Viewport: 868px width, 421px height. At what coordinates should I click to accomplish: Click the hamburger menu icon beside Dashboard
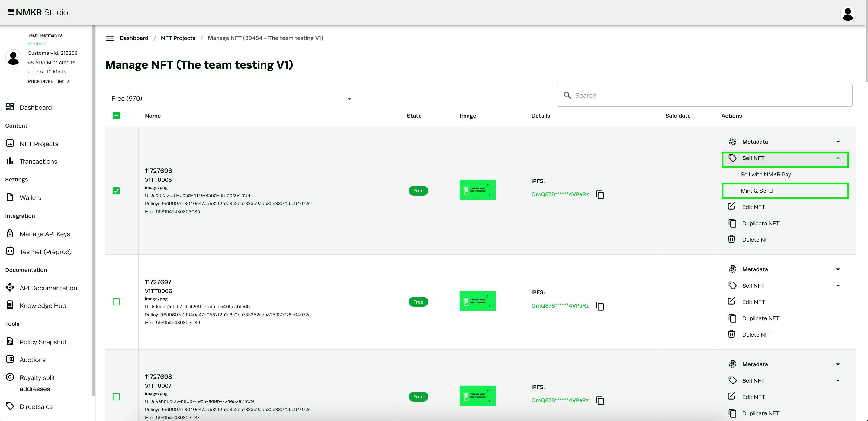pos(110,38)
